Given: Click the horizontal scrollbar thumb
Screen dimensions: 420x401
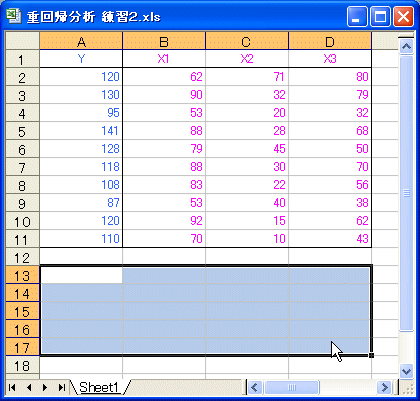Looking at the screenshot, I should pyautogui.click(x=292, y=387).
